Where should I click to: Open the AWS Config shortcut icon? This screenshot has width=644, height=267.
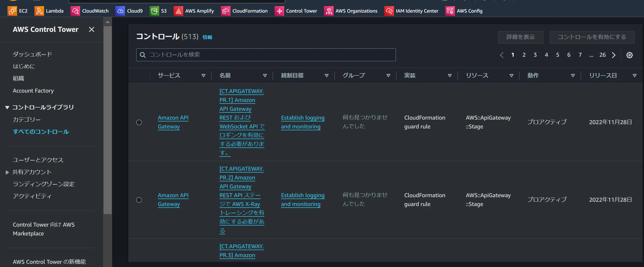(x=450, y=11)
